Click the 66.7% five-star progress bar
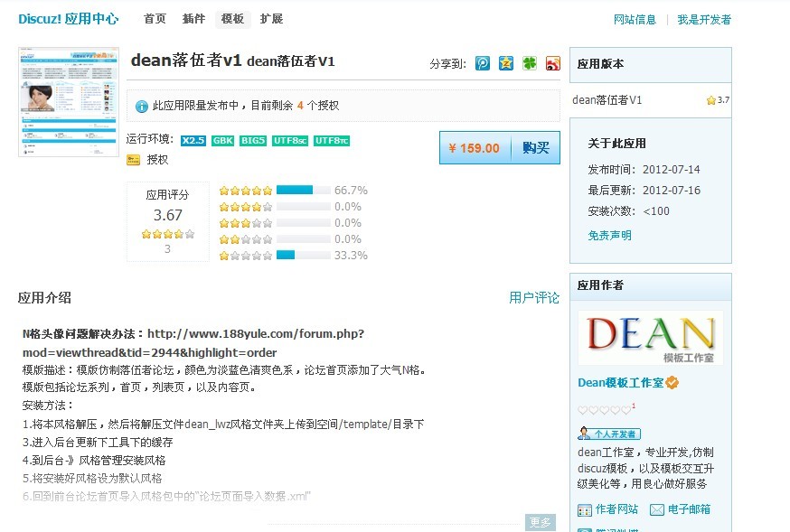The height and width of the screenshot is (532, 790). click(304, 191)
